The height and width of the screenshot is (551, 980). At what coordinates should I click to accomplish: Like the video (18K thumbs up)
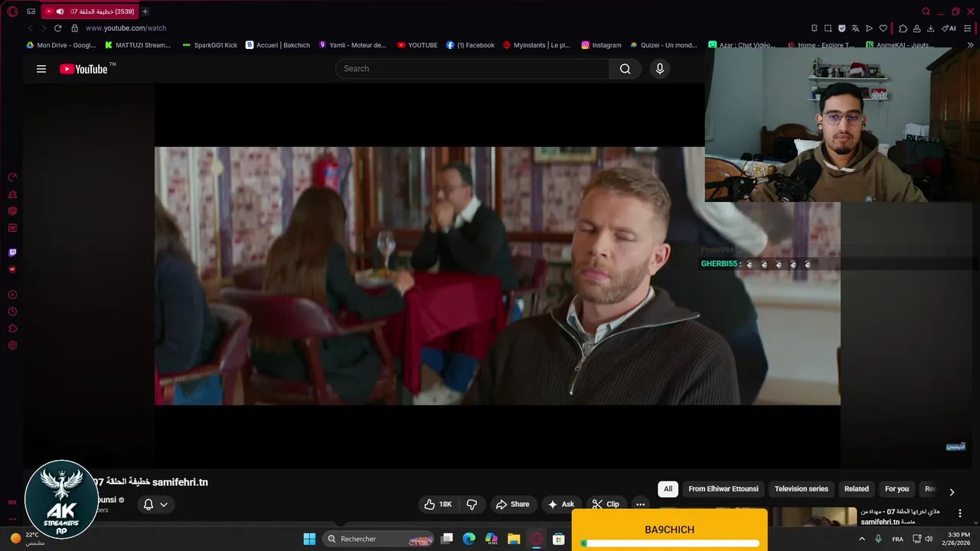[438, 504]
